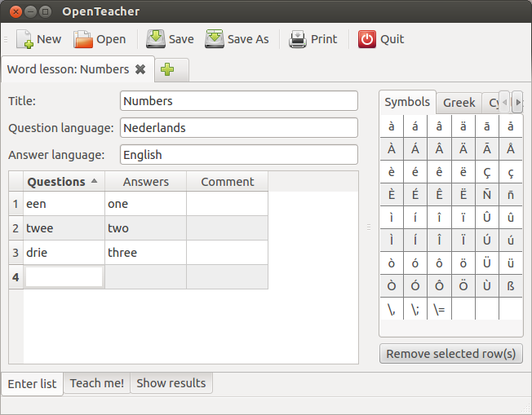
Task: Insert the 'ü' lowercase symbol
Action: [x=511, y=263]
